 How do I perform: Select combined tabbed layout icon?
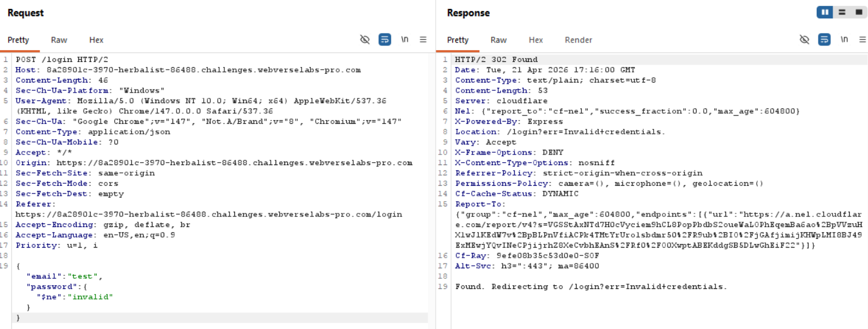[858, 12]
